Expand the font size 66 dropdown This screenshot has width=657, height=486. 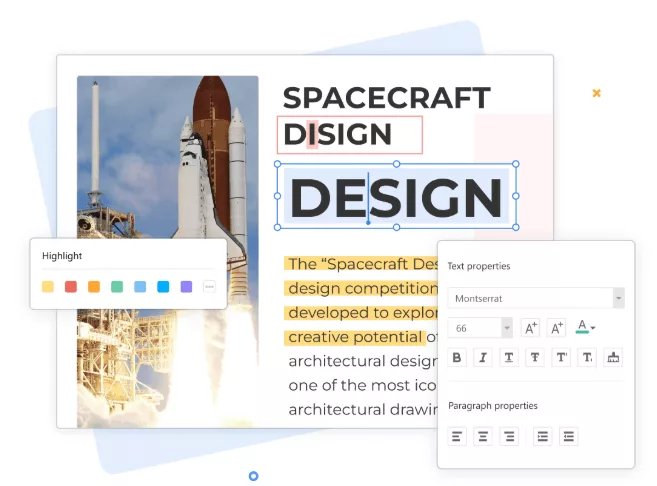[x=506, y=328]
